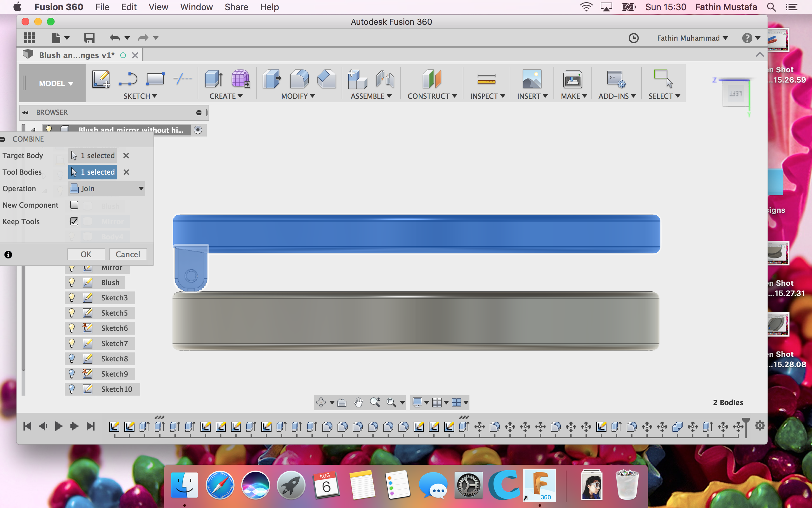Enable the New Component checkbox
The width and height of the screenshot is (812, 508).
pos(74,204)
